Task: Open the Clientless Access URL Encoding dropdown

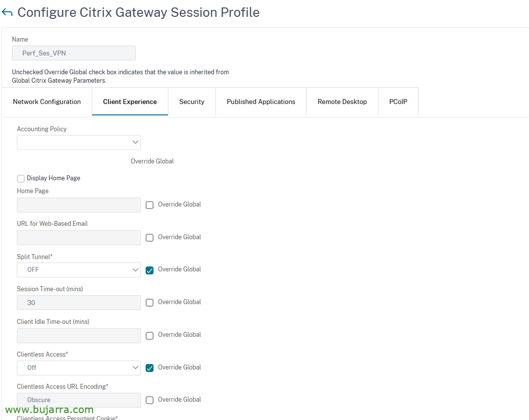Action: tap(79, 400)
